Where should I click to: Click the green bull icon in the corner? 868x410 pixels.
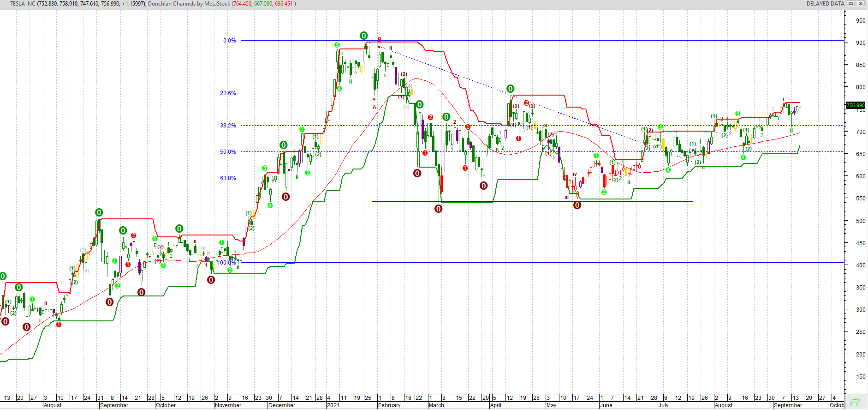(856, 402)
